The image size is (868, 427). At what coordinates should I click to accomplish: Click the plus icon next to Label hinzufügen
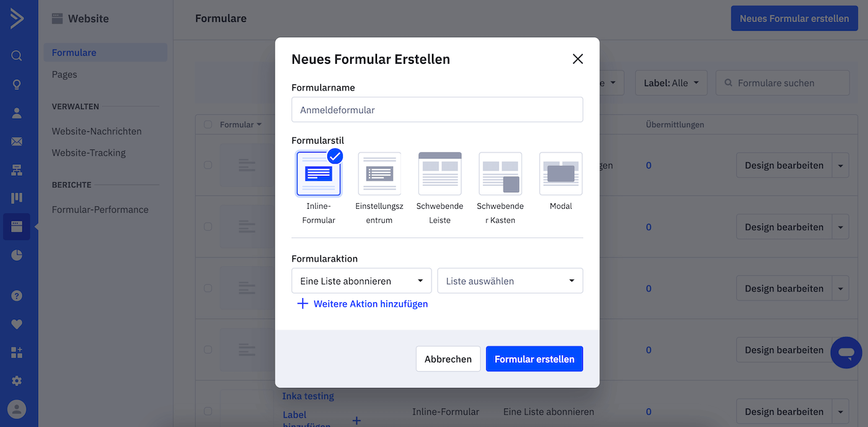point(357,421)
